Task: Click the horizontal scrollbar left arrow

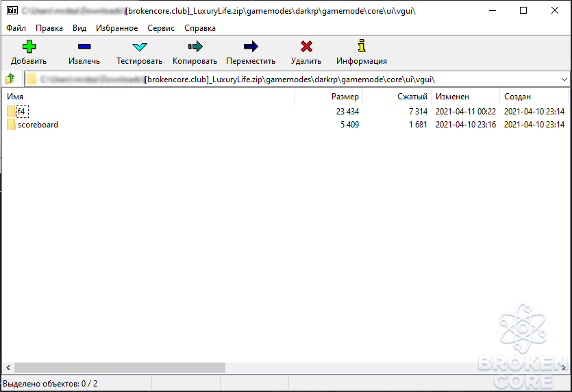Action: pos(8,367)
